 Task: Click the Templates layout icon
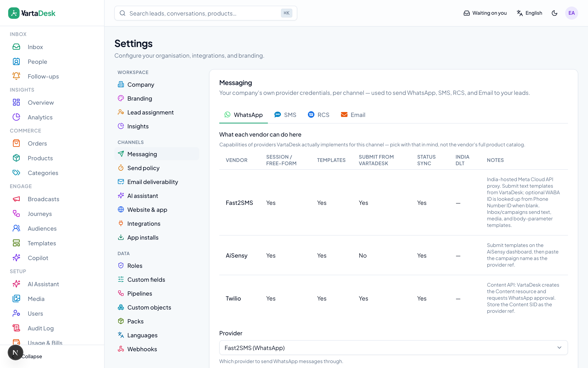click(16, 243)
